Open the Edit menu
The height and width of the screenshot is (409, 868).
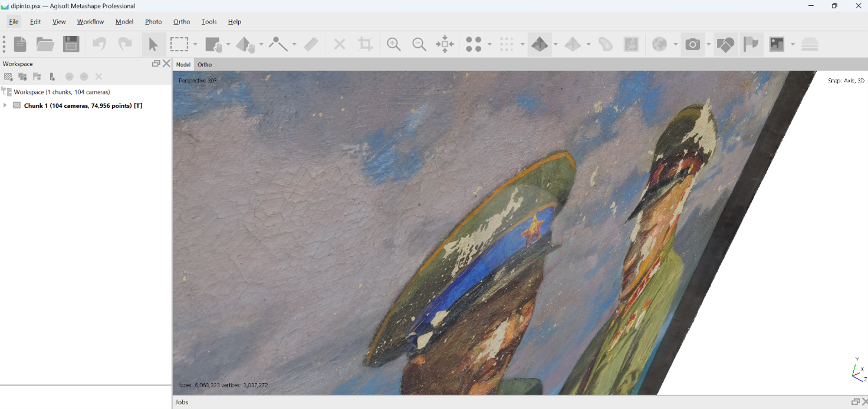[35, 22]
